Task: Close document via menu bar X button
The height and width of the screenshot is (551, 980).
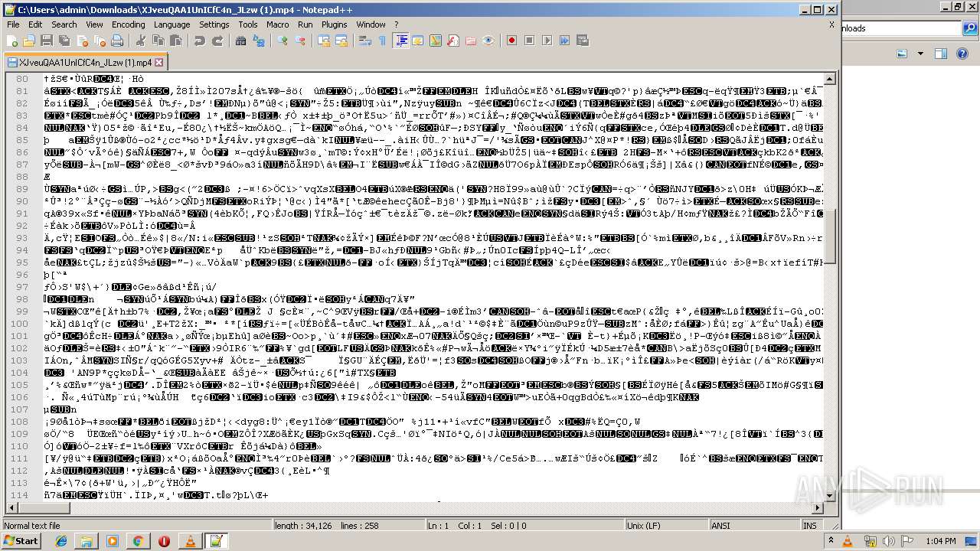Action: pyautogui.click(x=831, y=24)
